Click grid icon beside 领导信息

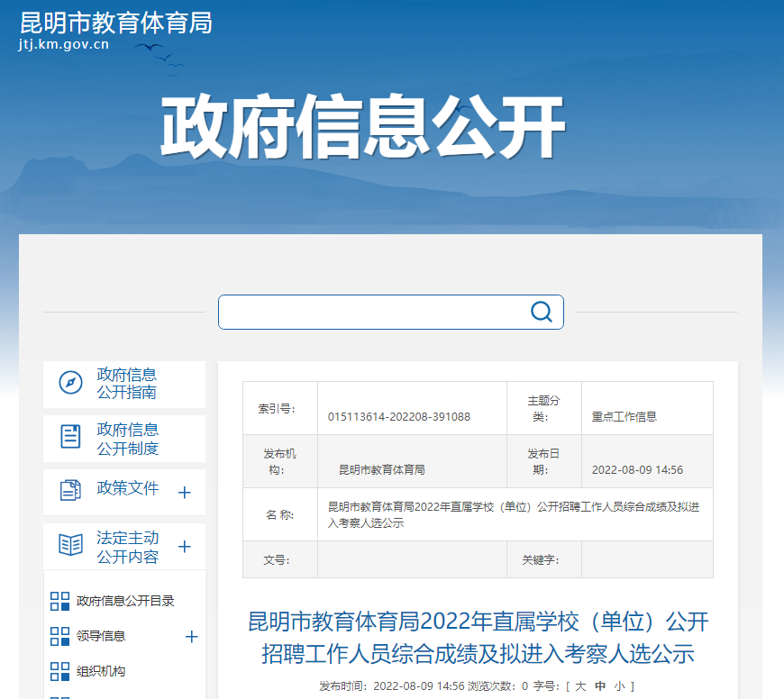(60, 636)
